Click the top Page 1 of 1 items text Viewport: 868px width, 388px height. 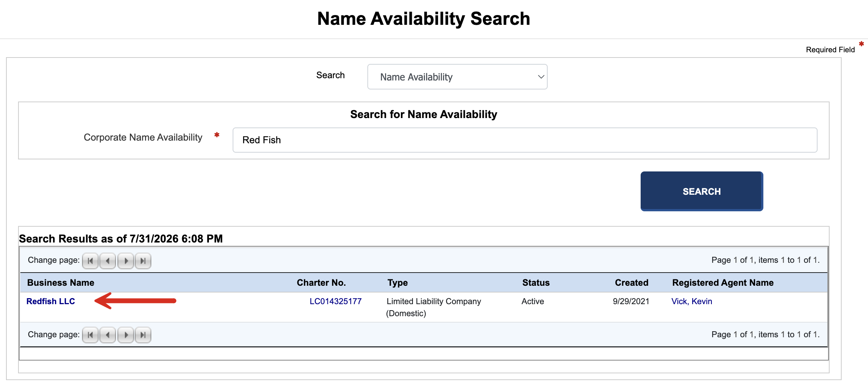pos(765,260)
